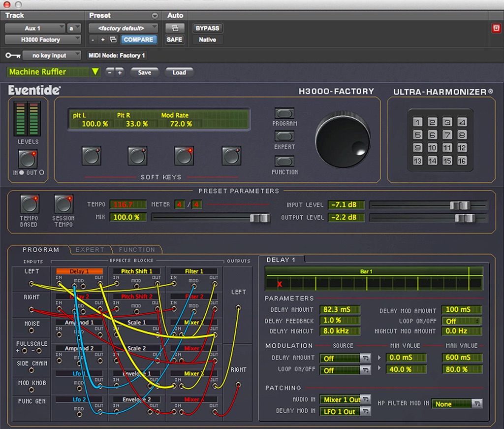Select the Delay 1 effects block
This screenshot has height=429, width=504.
(79, 270)
